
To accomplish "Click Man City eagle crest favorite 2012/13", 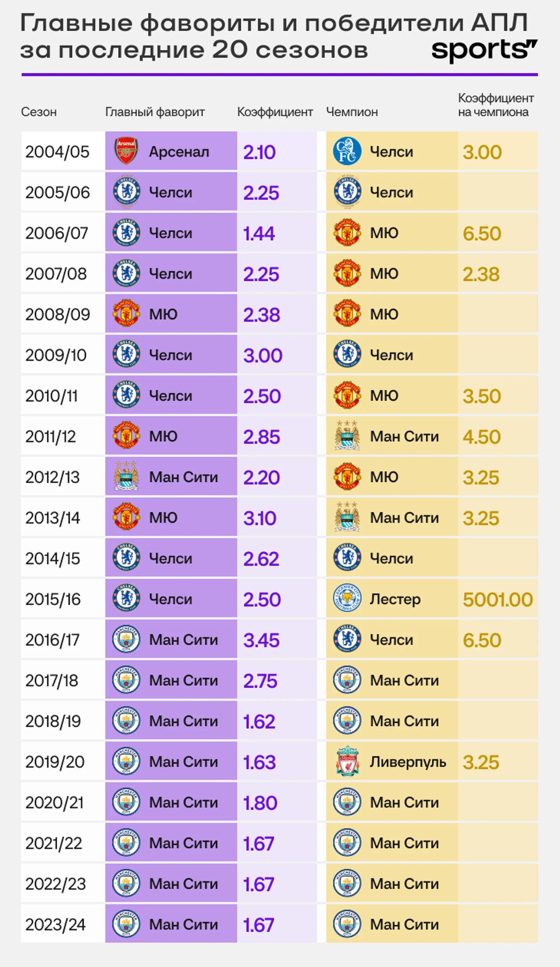I will (x=126, y=476).
